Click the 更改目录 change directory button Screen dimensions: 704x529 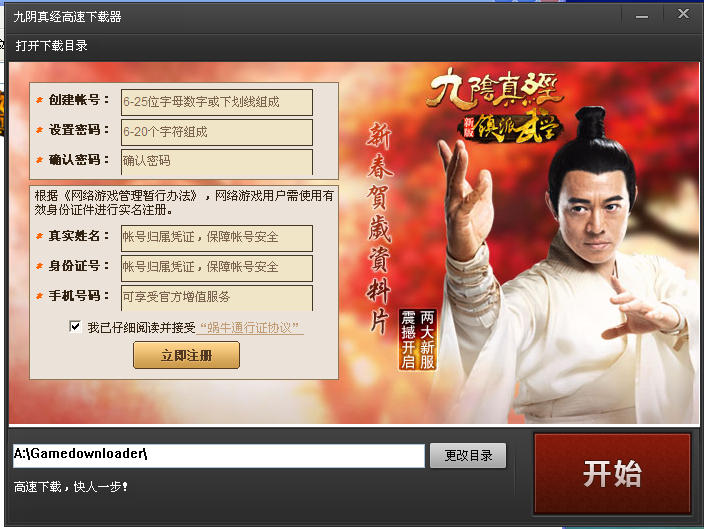click(x=468, y=455)
